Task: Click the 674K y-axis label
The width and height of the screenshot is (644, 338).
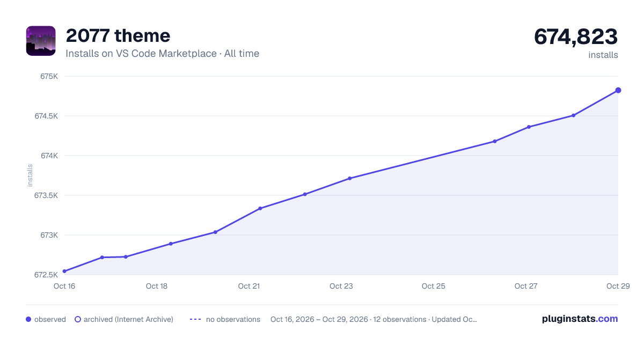Action: 49,156
